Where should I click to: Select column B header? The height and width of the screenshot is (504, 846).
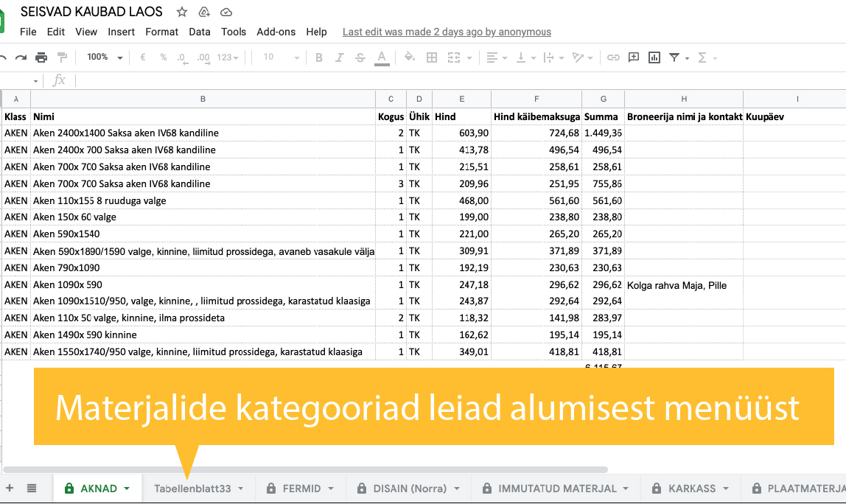pos(203,99)
